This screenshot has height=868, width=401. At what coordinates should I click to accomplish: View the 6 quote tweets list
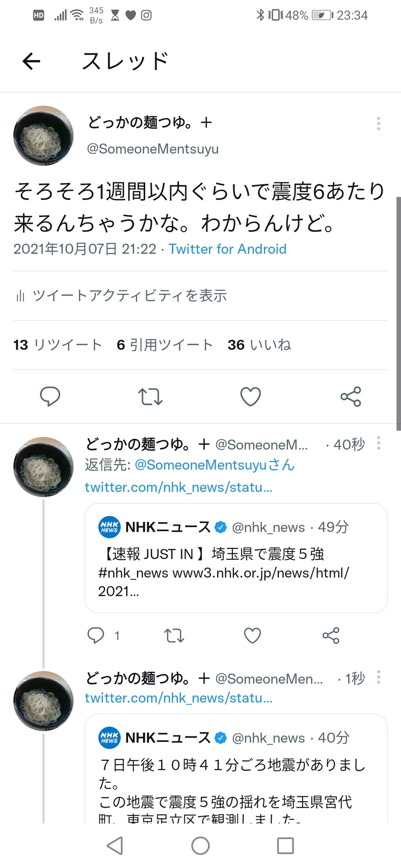point(165,345)
